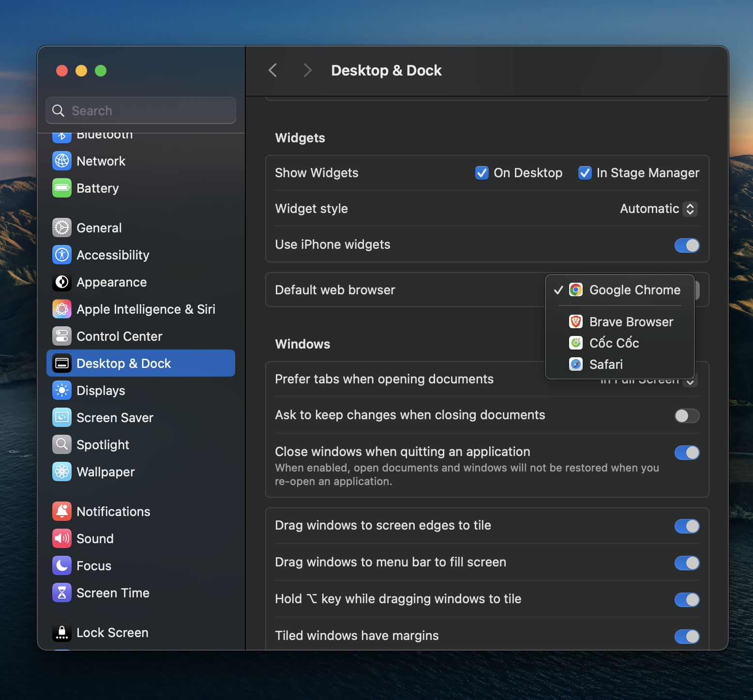
Task: Click the Apple Intelligence & Siri icon
Action: (62, 309)
